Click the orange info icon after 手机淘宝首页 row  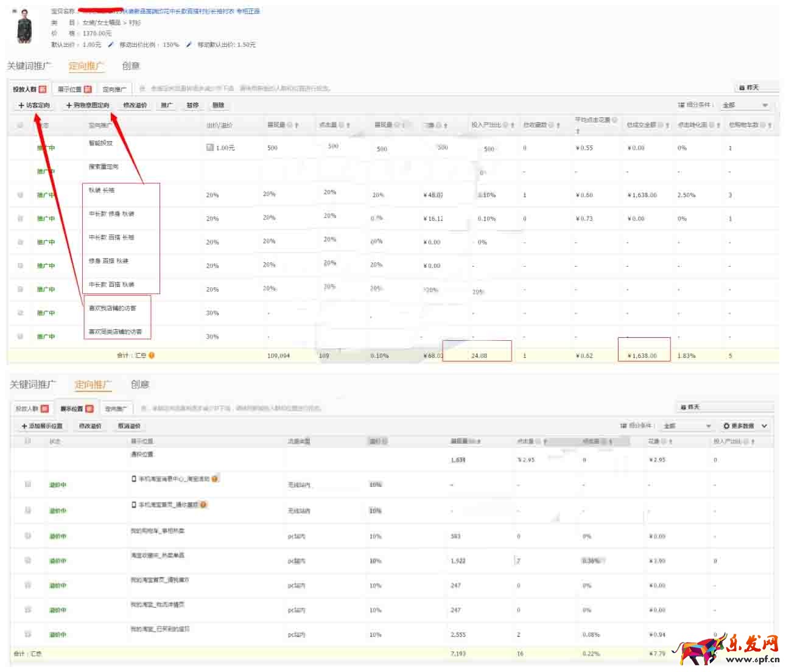coord(203,505)
